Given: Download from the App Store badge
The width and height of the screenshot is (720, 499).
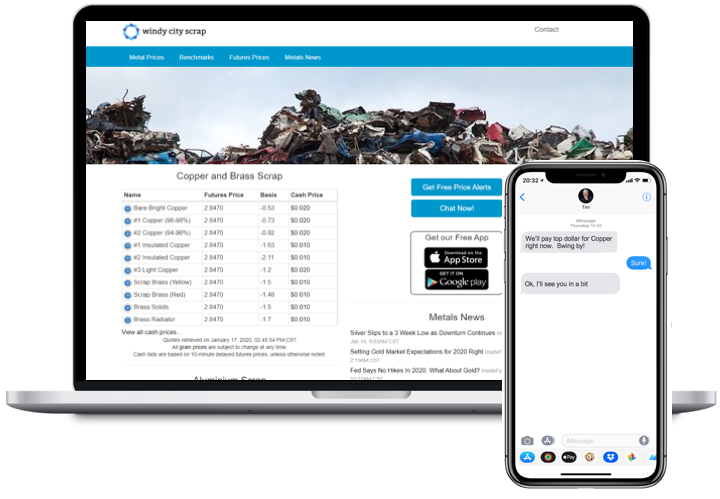Looking at the screenshot, I should pyautogui.click(x=456, y=258).
